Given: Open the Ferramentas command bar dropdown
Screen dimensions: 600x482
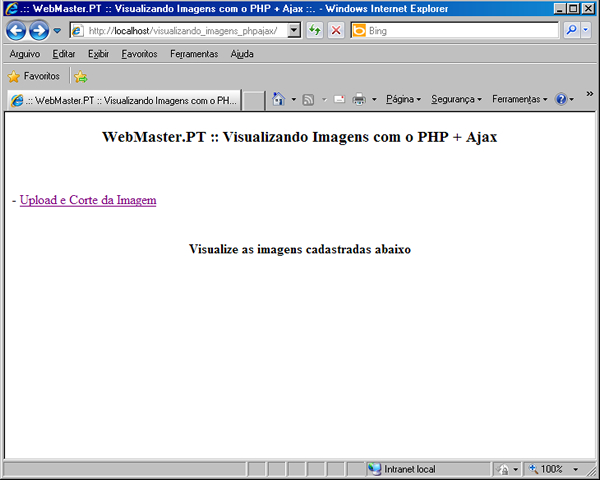Looking at the screenshot, I should click(520, 99).
